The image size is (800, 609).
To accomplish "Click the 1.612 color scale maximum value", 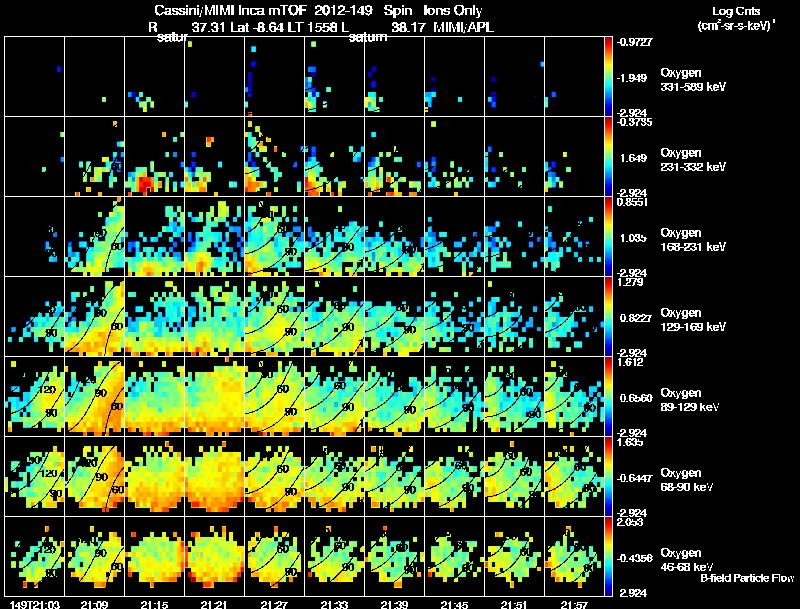I will coord(631,362).
